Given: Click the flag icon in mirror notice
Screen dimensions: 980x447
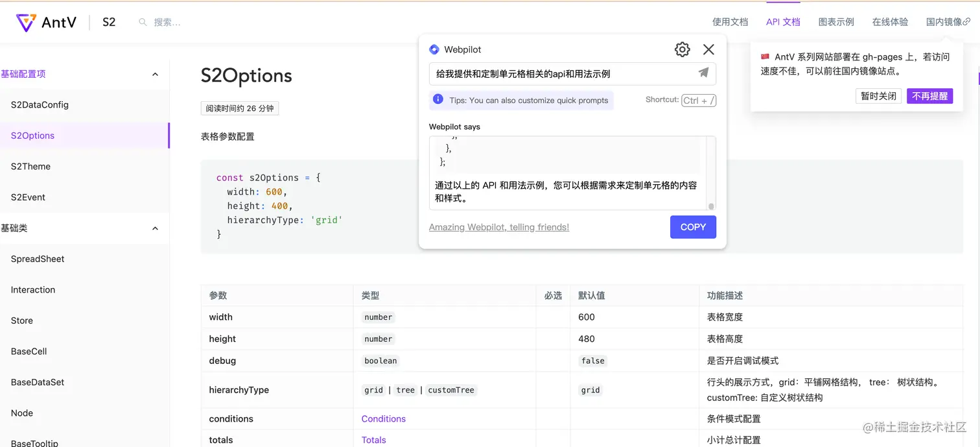Looking at the screenshot, I should (x=765, y=56).
